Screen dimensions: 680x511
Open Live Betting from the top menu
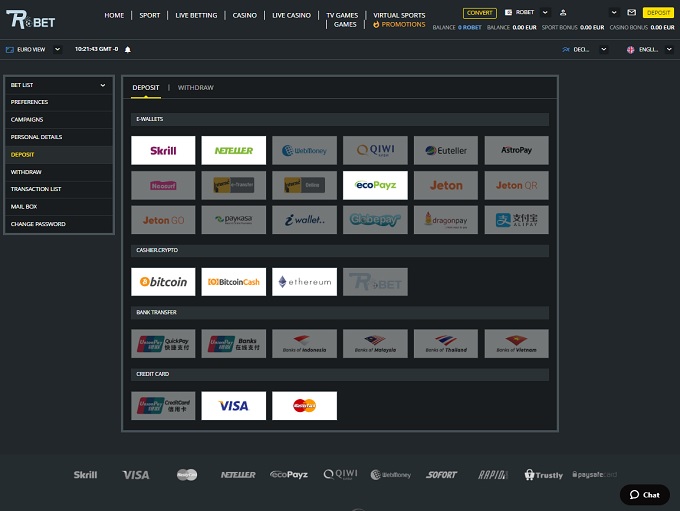coord(195,16)
